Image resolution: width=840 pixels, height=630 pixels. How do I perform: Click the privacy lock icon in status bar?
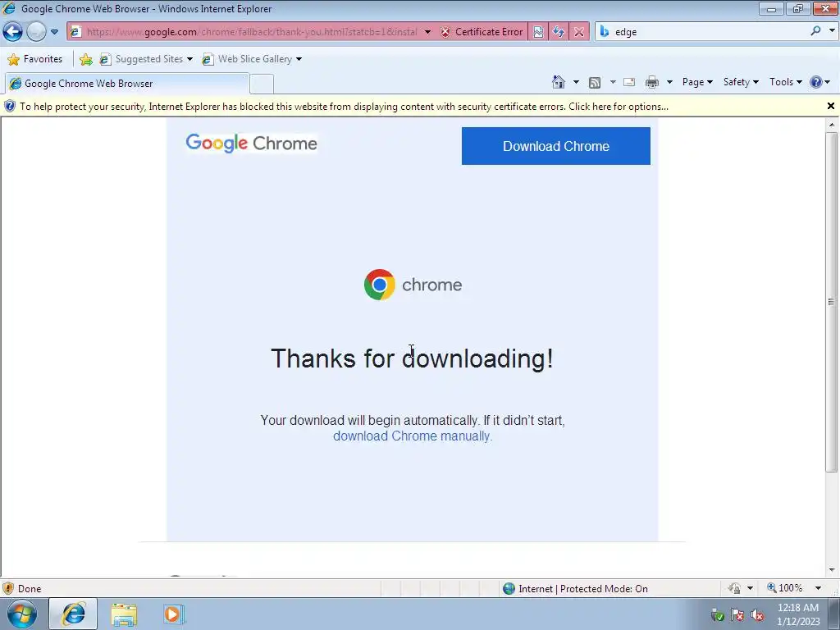coord(734,588)
